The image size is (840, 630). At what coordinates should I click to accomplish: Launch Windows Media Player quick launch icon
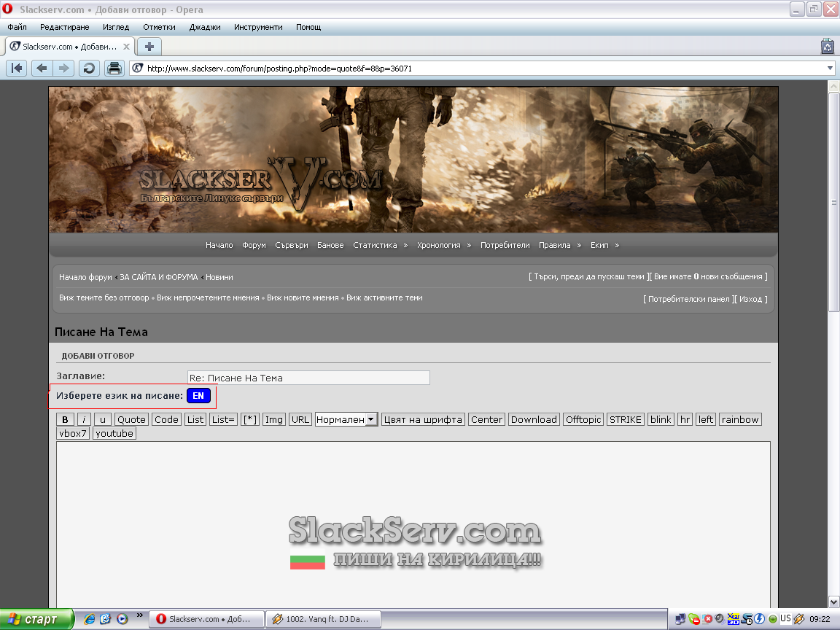122,619
